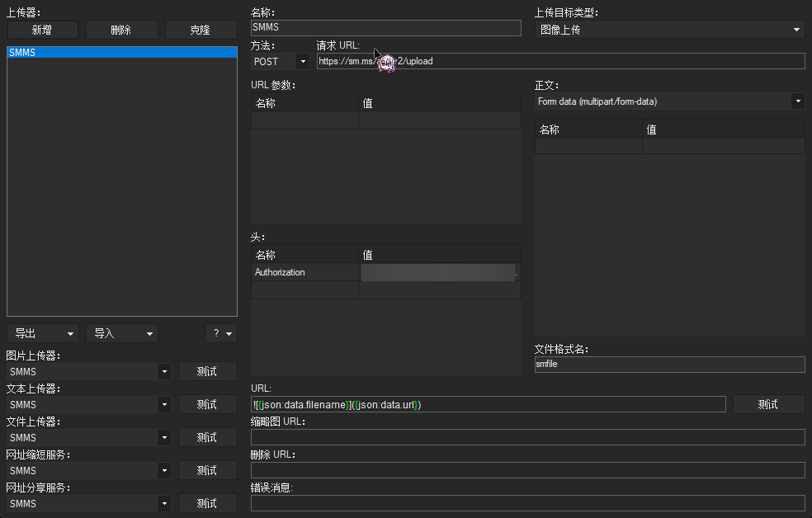Focus the 名称 field containing SMMS
Viewport: 812px width, 518px height.
coord(386,27)
